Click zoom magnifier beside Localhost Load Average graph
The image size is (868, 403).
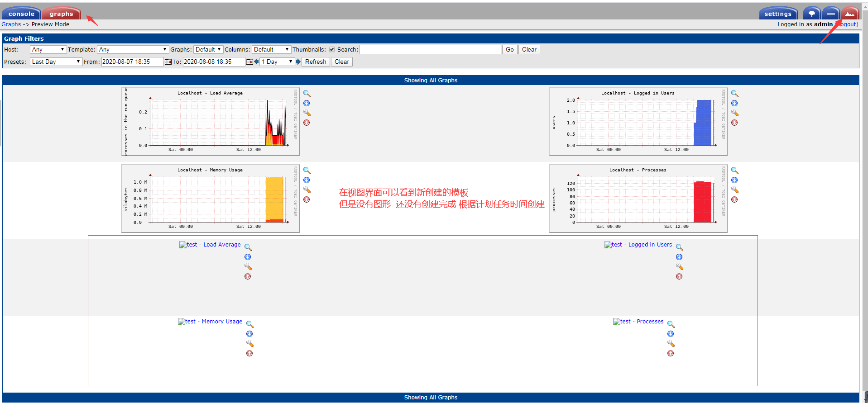(x=307, y=94)
